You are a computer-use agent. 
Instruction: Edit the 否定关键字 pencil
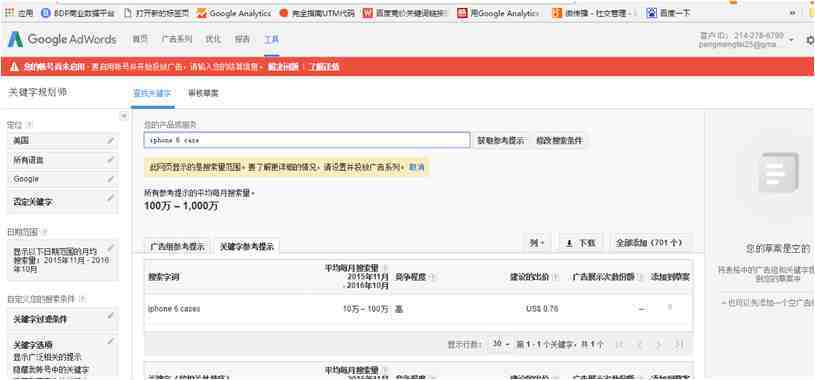(110, 198)
